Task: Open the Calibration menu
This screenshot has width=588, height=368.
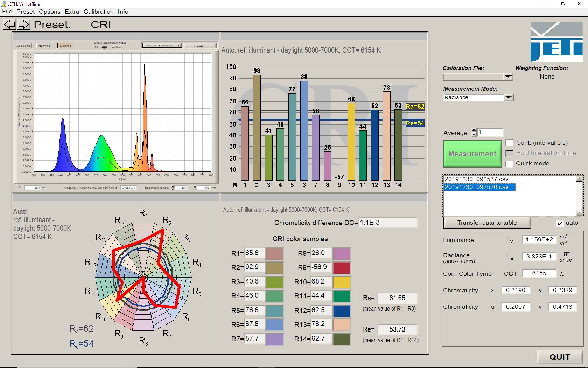Action: (x=99, y=12)
